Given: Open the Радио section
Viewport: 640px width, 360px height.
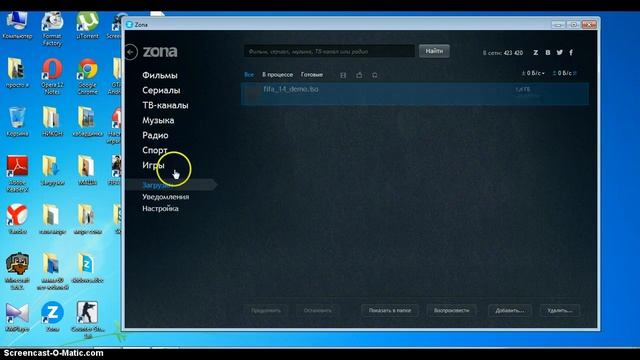Looking at the screenshot, I should [155, 135].
